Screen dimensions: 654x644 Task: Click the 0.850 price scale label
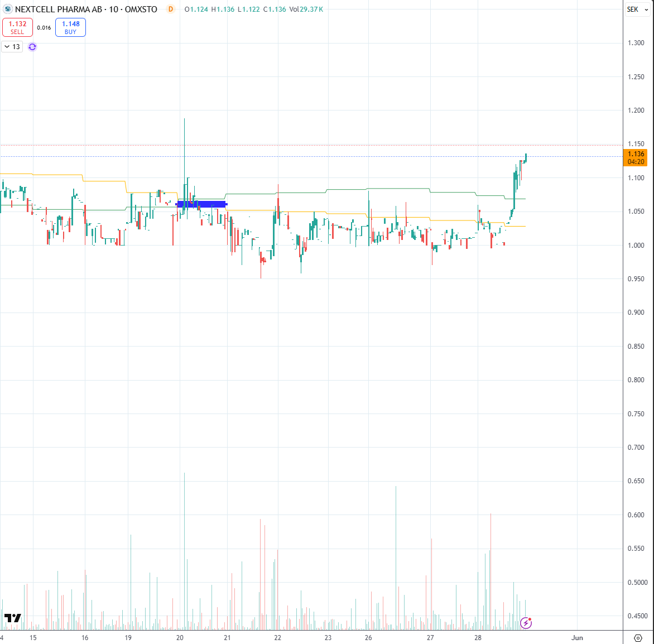point(636,346)
